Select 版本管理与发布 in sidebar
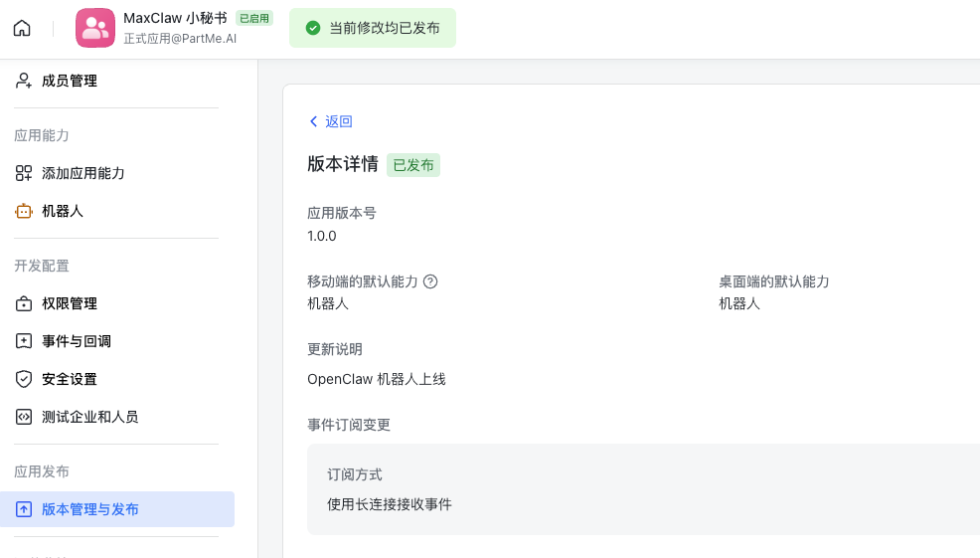The image size is (980, 558). pyautogui.click(x=90, y=509)
